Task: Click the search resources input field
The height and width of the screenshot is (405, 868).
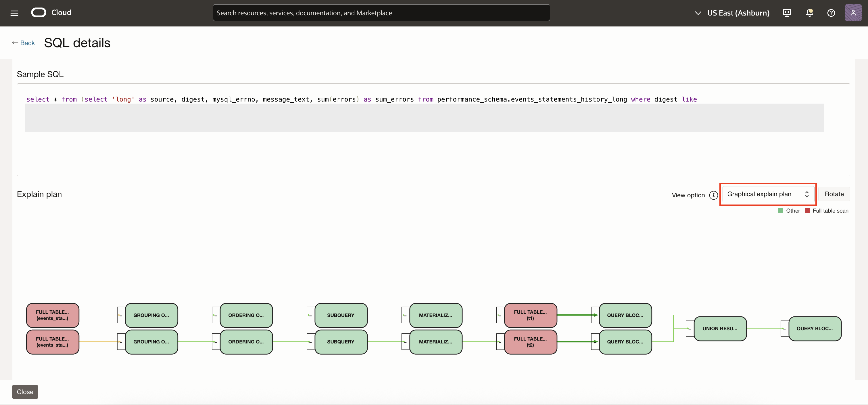Action: click(381, 13)
